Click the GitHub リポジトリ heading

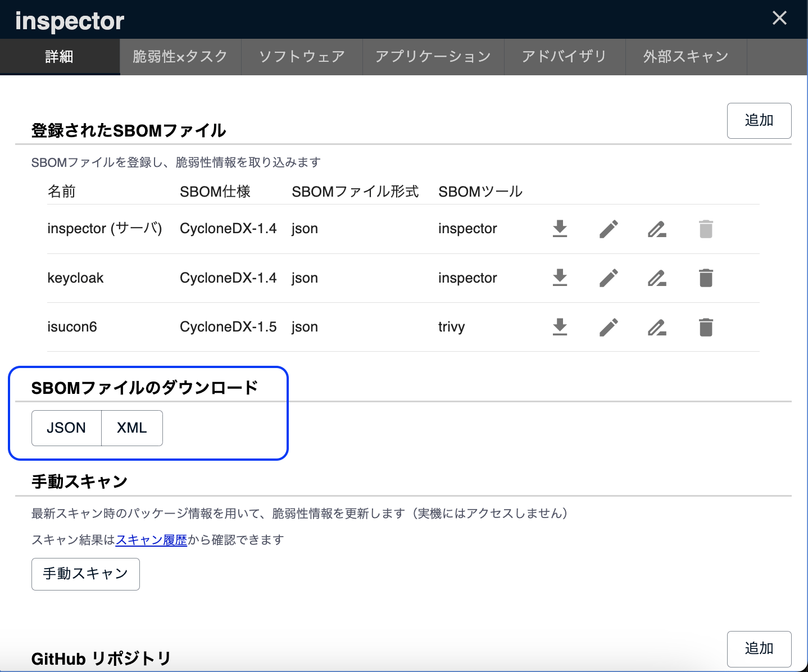101,659
